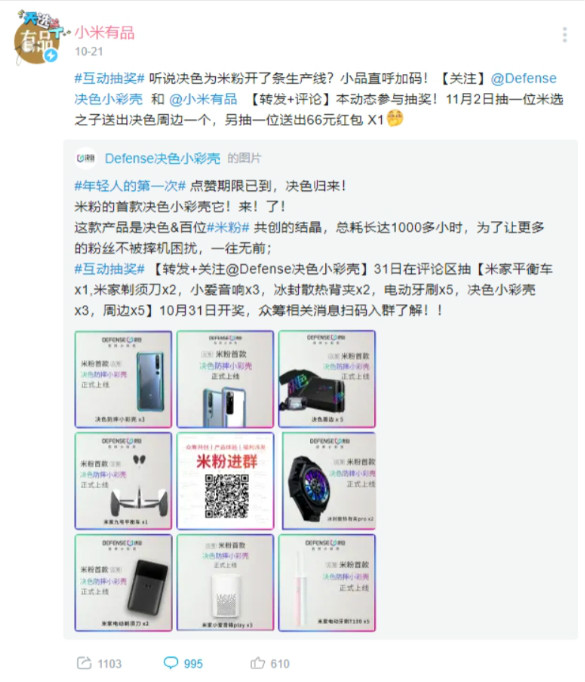Open the white speaker image thumbnail

point(225,583)
